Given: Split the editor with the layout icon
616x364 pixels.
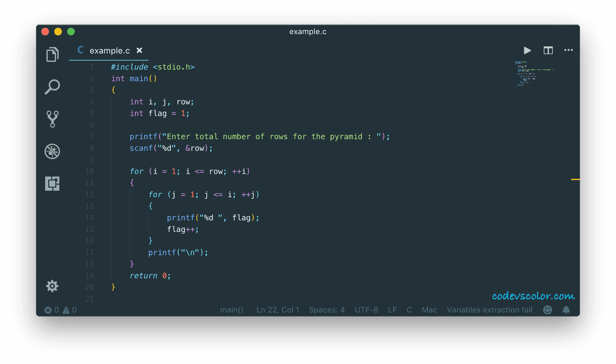Looking at the screenshot, I should [548, 51].
